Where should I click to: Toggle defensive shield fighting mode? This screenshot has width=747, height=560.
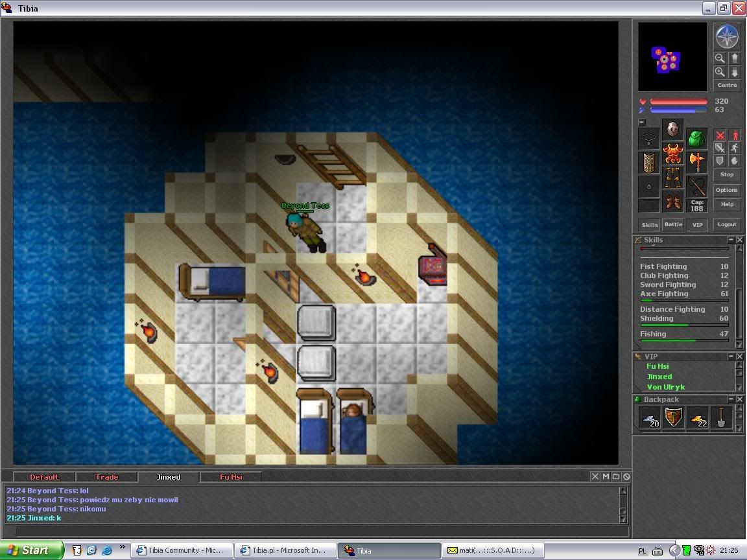720,161
